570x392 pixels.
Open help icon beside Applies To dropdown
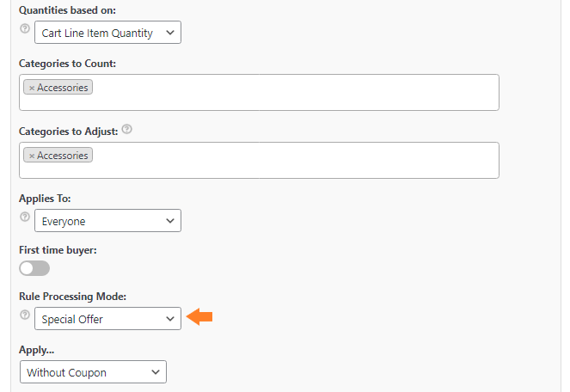click(25, 217)
